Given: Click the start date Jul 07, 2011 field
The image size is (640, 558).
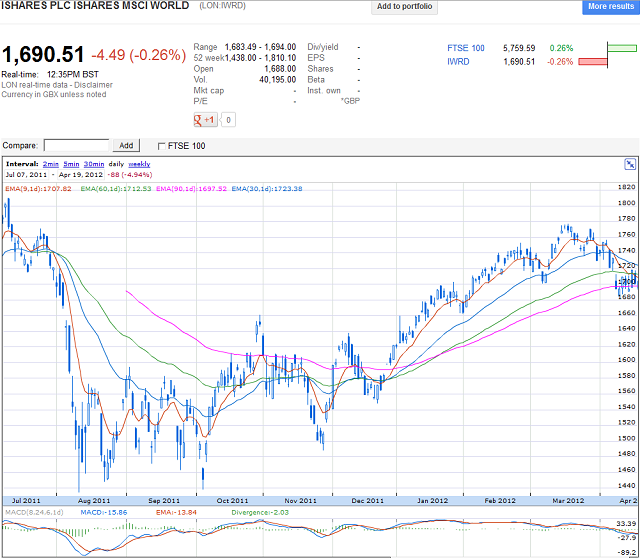Looking at the screenshot, I should coord(27,175).
